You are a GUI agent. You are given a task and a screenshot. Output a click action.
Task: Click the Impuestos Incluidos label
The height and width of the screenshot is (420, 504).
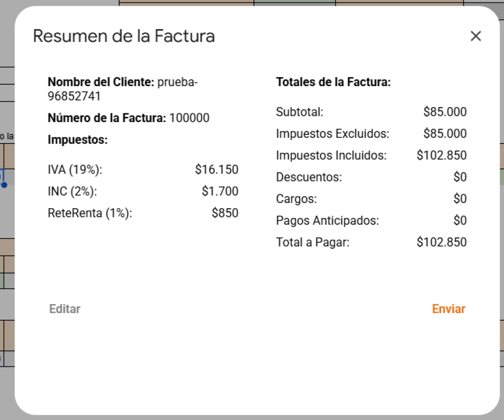[x=331, y=155]
